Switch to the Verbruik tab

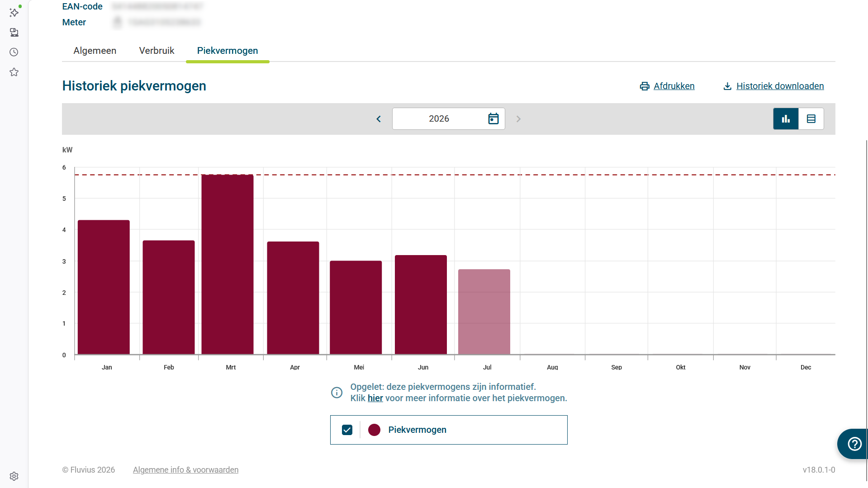coord(157,51)
